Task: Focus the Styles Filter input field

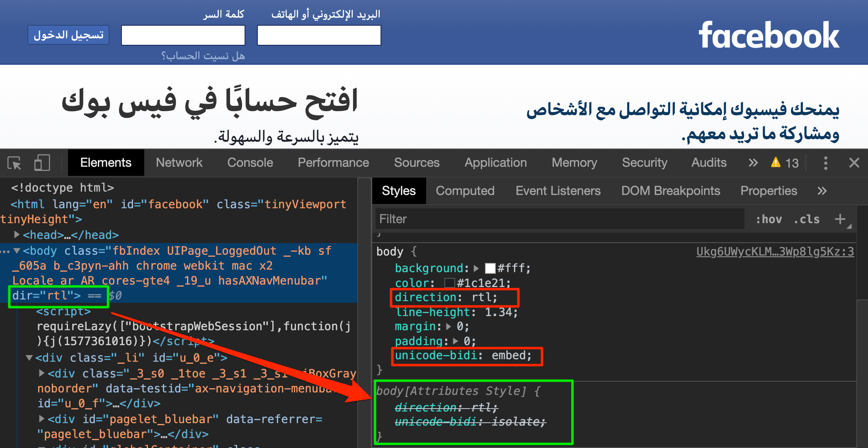Action: (x=560, y=219)
